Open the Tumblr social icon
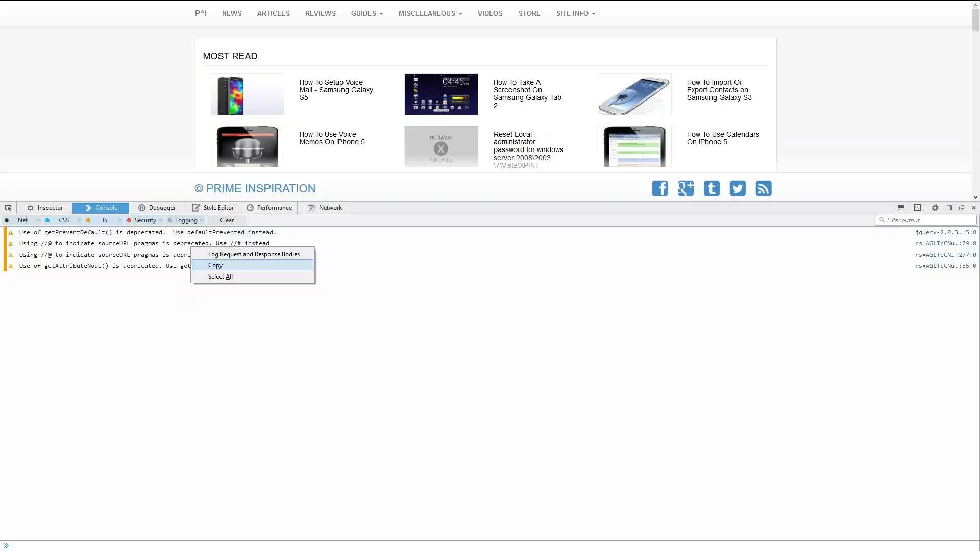 (x=712, y=188)
